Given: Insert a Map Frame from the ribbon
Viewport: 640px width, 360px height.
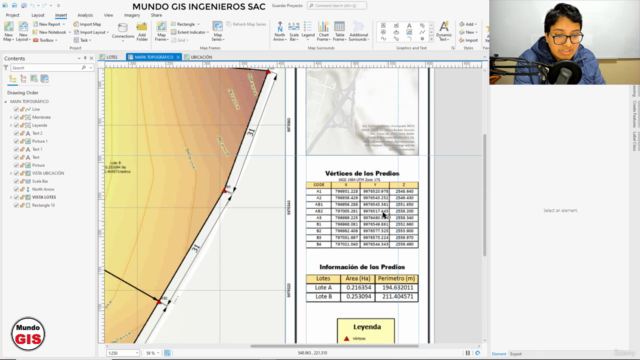Looking at the screenshot, I should pyautogui.click(x=161, y=31).
